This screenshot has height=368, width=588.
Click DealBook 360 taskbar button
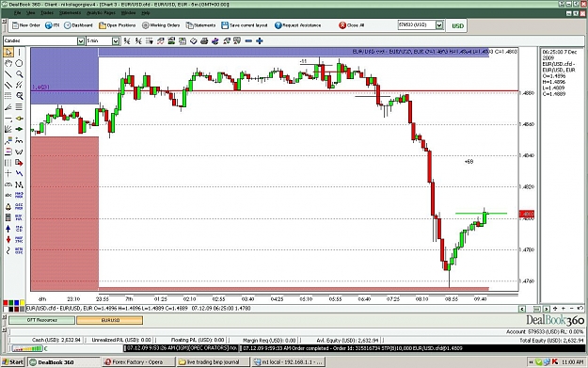pos(64,362)
